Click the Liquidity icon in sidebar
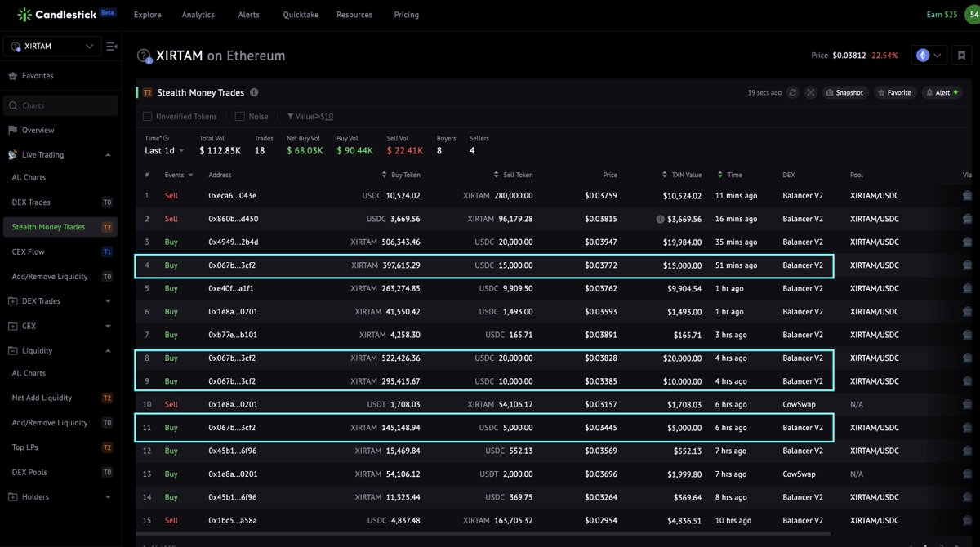This screenshot has height=547, width=980. click(x=12, y=350)
